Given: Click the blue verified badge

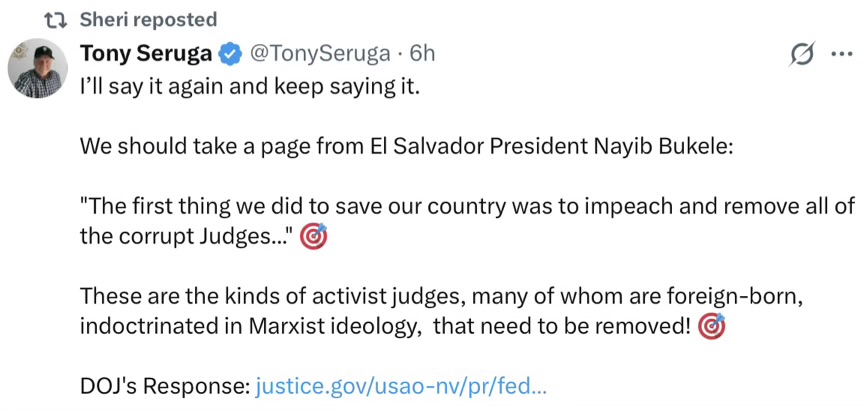Looking at the screenshot, I should click(x=229, y=53).
